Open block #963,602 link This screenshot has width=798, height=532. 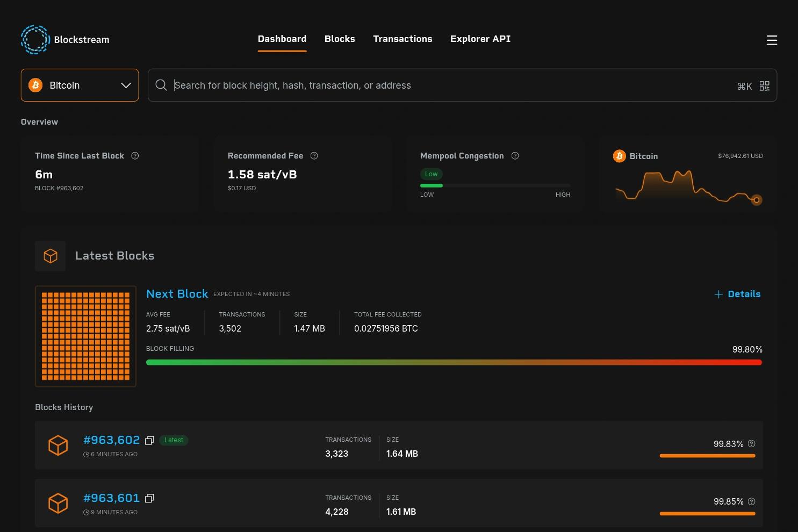[x=112, y=440]
